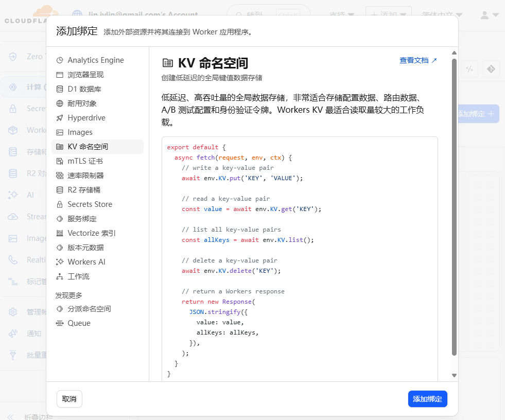Select the 服务绑定 service binding icon
The image size is (505, 420).
(60, 219)
